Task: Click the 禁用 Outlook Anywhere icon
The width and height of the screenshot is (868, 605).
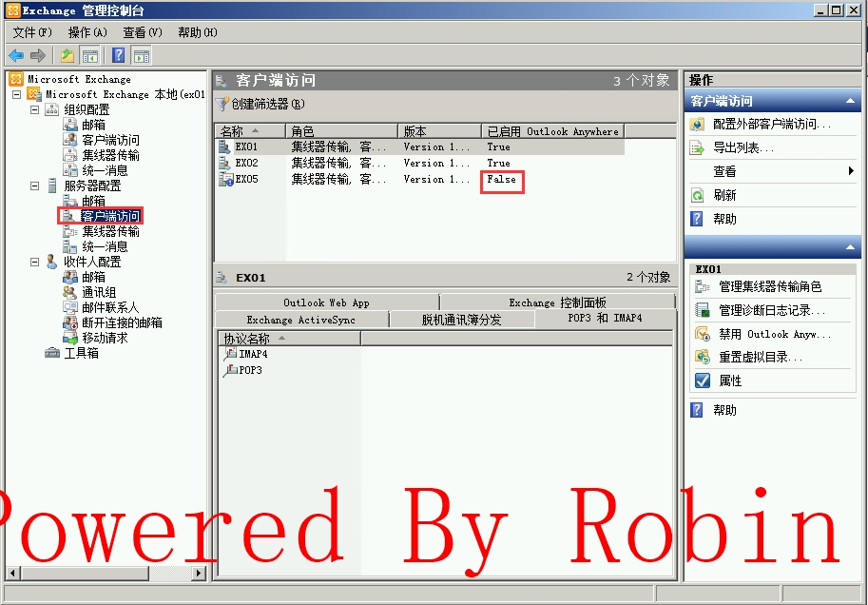Action: 703,334
